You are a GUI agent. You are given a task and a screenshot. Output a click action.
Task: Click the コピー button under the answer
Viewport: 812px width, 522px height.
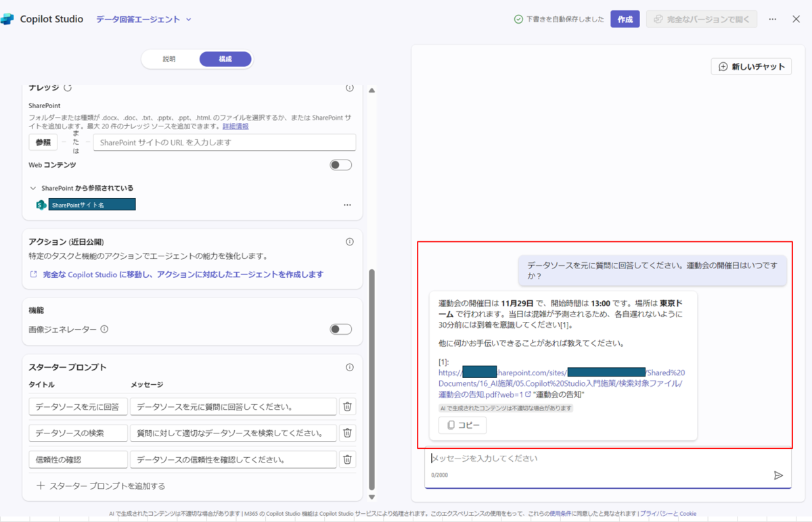(462, 425)
